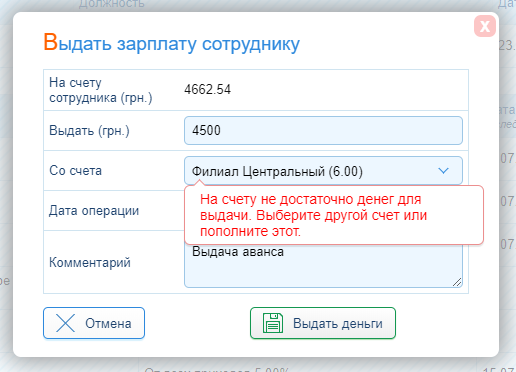Click the dialog title Выдать зарплату сотруднику

coord(171,43)
